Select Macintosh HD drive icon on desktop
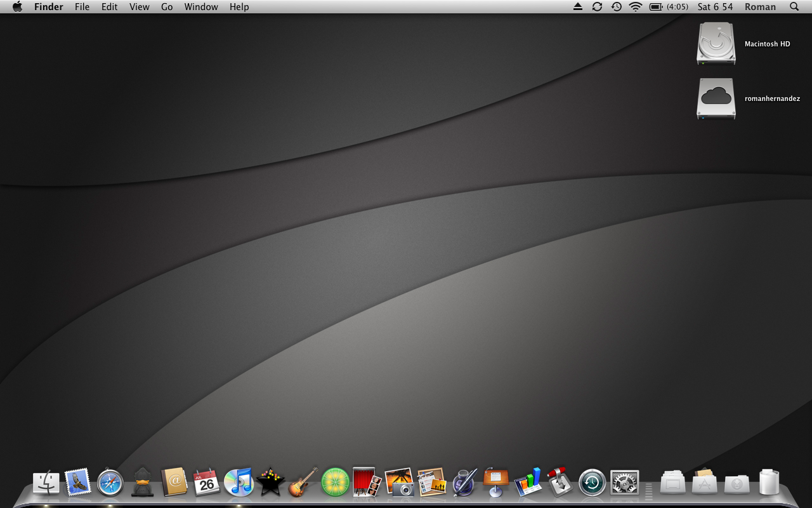The height and width of the screenshot is (508, 812). [x=716, y=44]
